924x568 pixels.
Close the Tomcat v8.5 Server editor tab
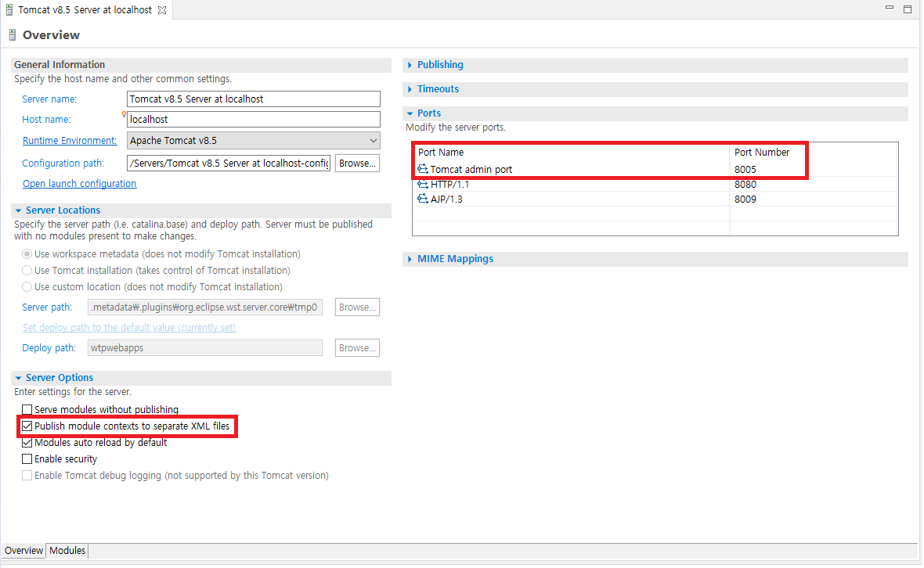point(162,10)
